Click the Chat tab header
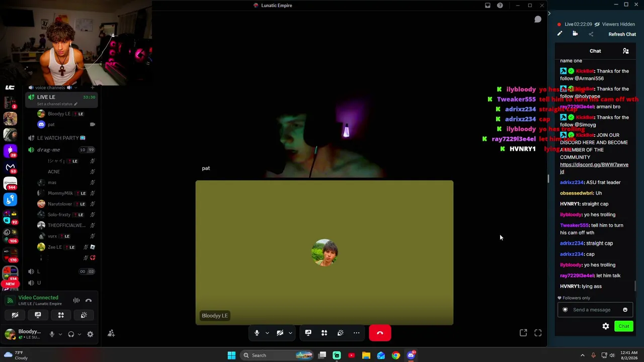This screenshot has width=644, height=362. pos(595,51)
